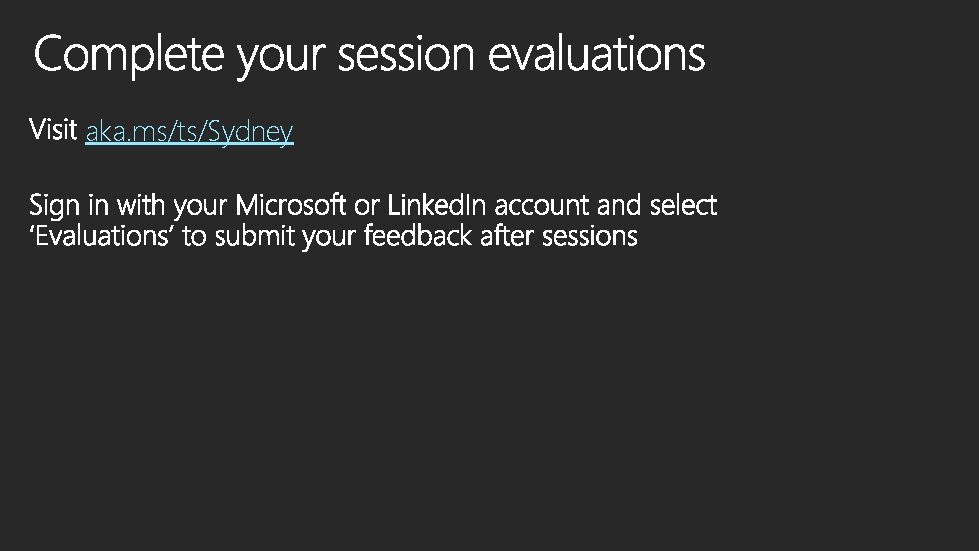Click the word 'select' ending first line
The image size is (979, 551).
point(683,205)
